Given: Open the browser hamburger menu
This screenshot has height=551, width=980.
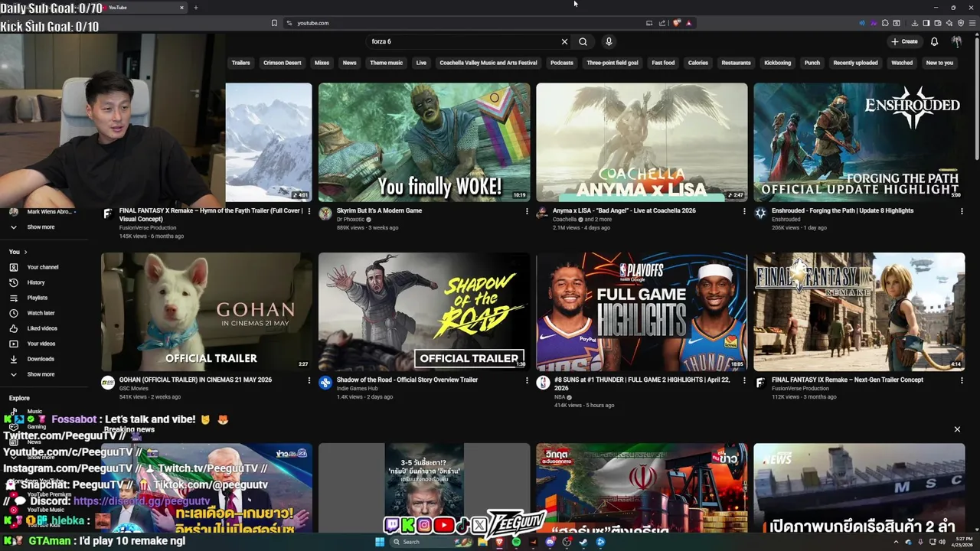Looking at the screenshot, I should point(972,23).
